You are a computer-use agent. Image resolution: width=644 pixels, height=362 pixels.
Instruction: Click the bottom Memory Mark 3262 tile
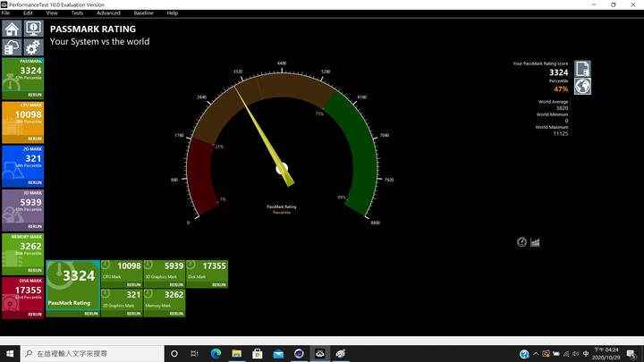(x=165, y=303)
